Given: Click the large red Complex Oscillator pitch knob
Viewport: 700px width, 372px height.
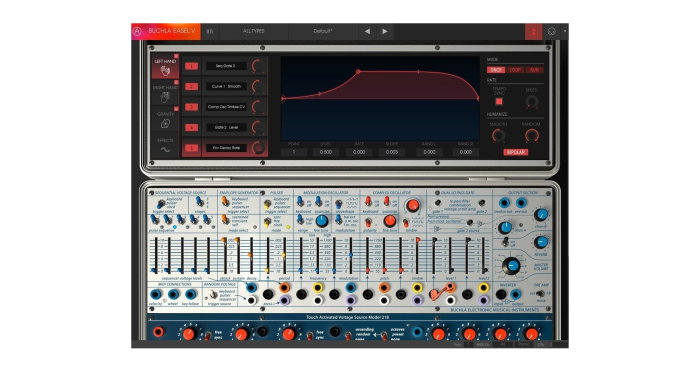Looking at the screenshot, I should 412,205.
